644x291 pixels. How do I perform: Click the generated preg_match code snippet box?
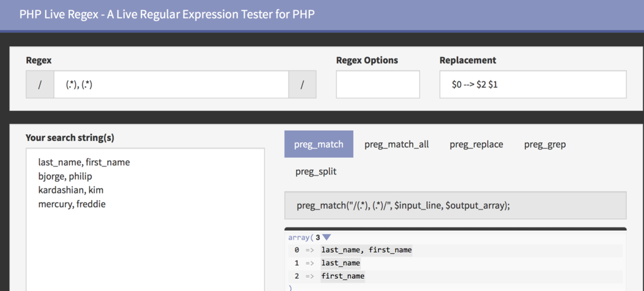[455, 205]
